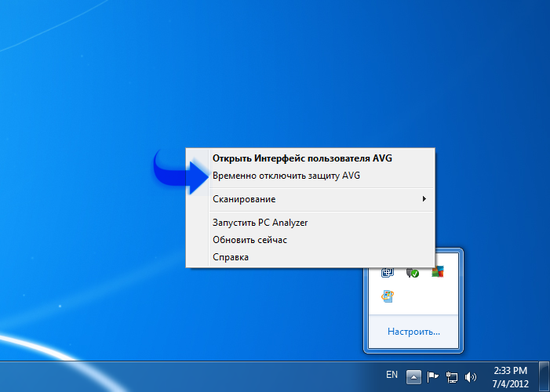Open the volume speaker icon

[x=471, y=377]
